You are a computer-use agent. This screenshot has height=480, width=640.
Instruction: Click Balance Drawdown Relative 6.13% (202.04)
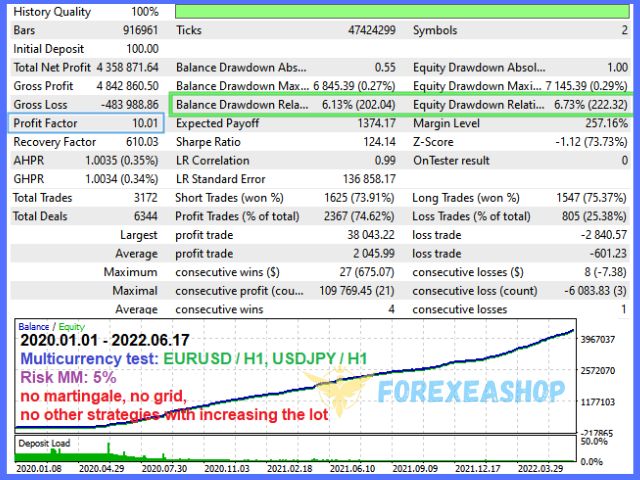(x=359, y=104)
